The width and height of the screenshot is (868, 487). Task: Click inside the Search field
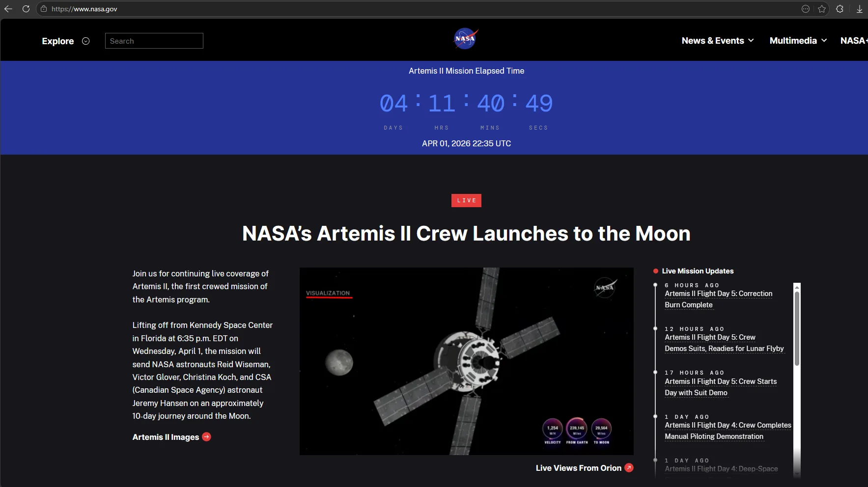click(x=154, y=41)
